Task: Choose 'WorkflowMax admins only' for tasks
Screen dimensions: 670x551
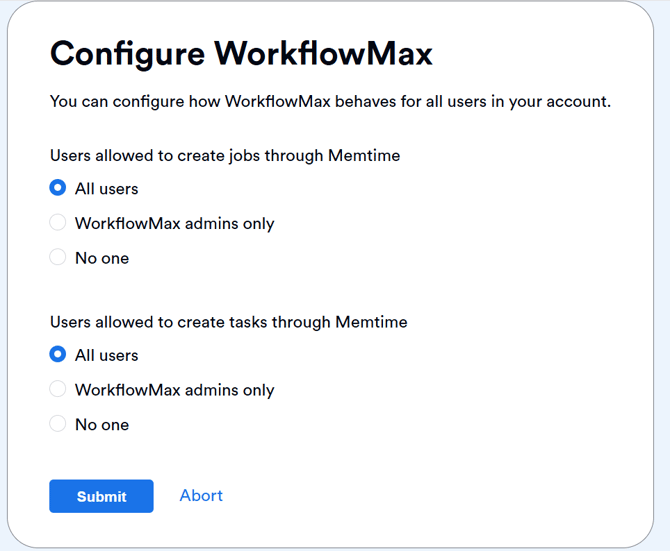Action: click(58, 389)
